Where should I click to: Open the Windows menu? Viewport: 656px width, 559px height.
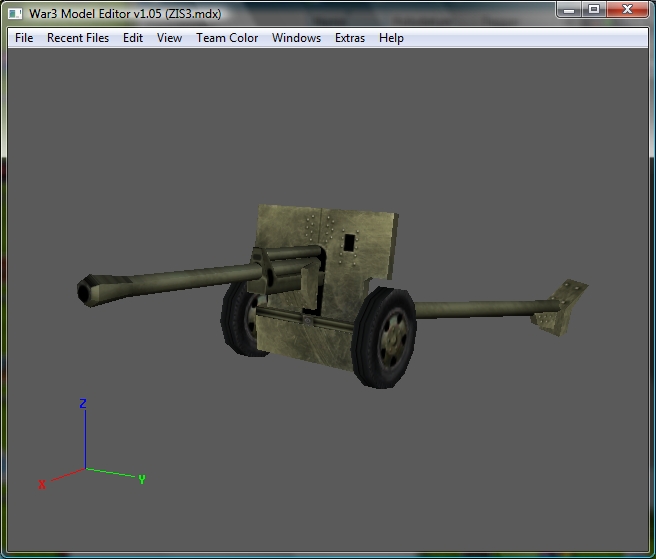(296, 38)
